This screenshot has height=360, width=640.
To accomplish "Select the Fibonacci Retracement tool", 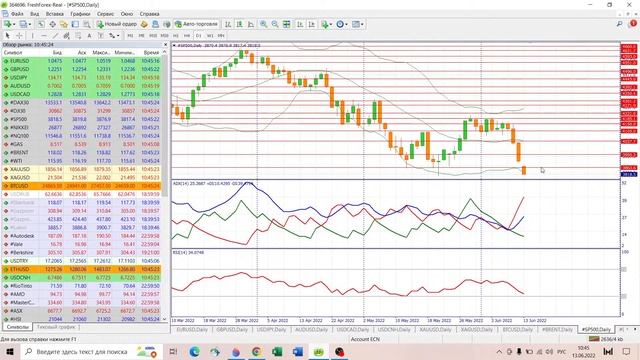I will pyautogui.click(x=78, y=36).
